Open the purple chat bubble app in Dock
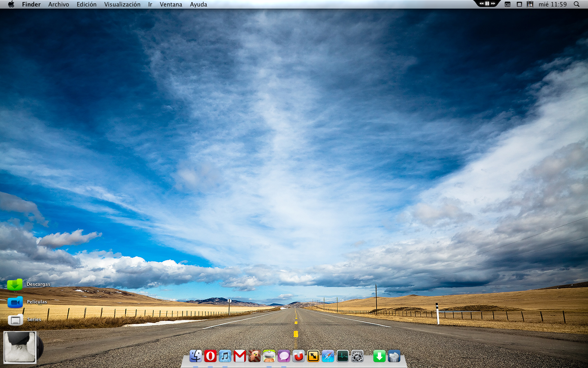Image resolution: width=588 pixels, height=368 pixels. [x=284, y=356]
